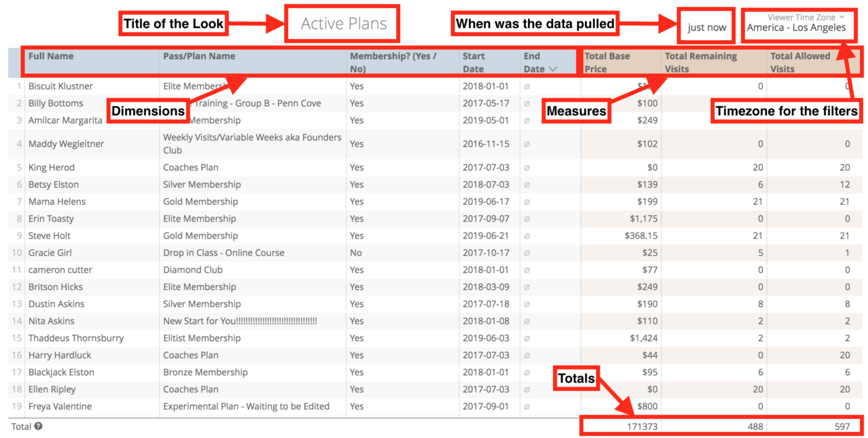Viewport: 868px width, 438px height.
Task: Click null end date icon for Steve Holt
Action: click(527, 236)
